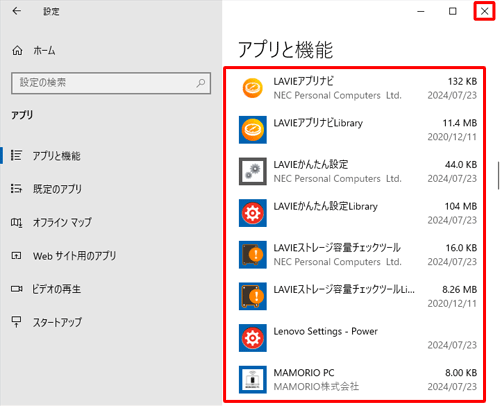Switch to ビデオの再生 page
Viewport: 500px width, 406px height.
[x=56, y=289]
